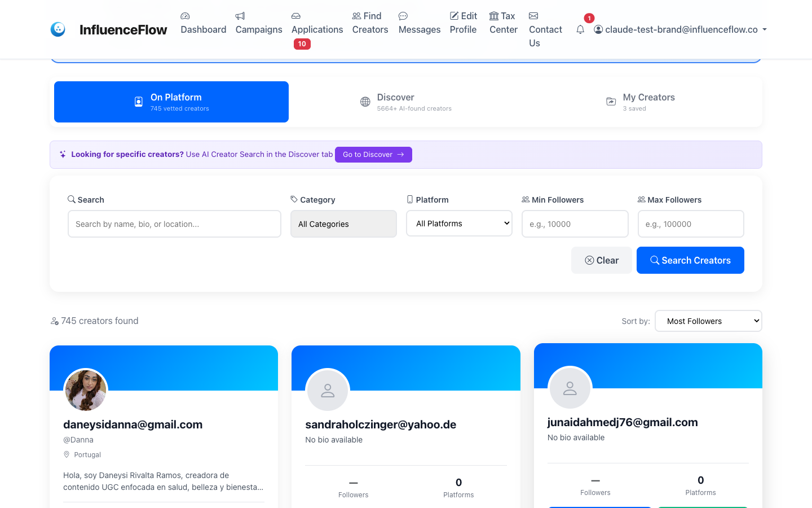Open the Tax Center page

[x=503, y=23]
